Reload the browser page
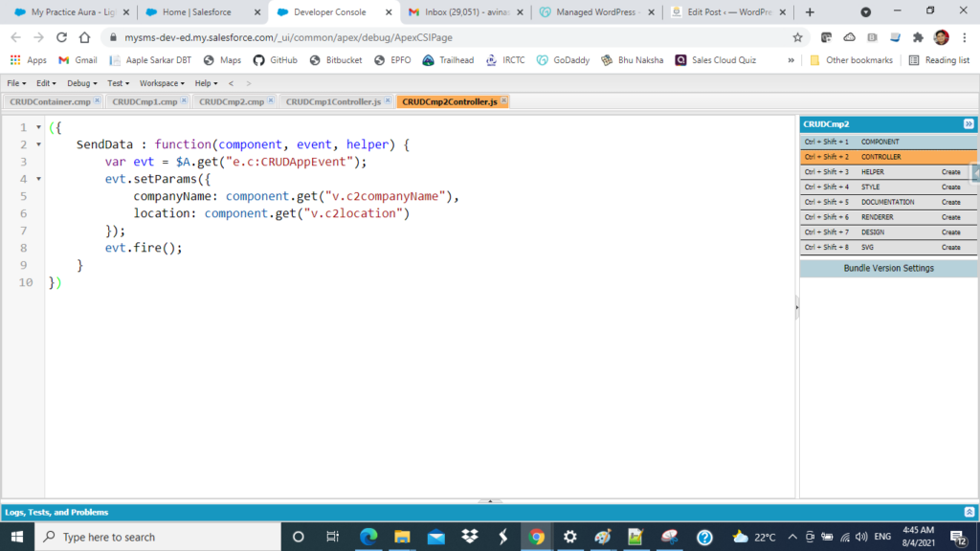980x551 pixels. 61,37
